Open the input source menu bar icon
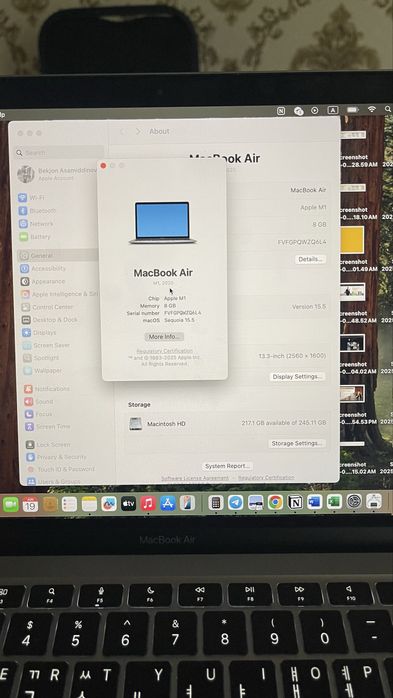Image resolution: width=393 pixels, height=698 pixels. click(333, 110)
